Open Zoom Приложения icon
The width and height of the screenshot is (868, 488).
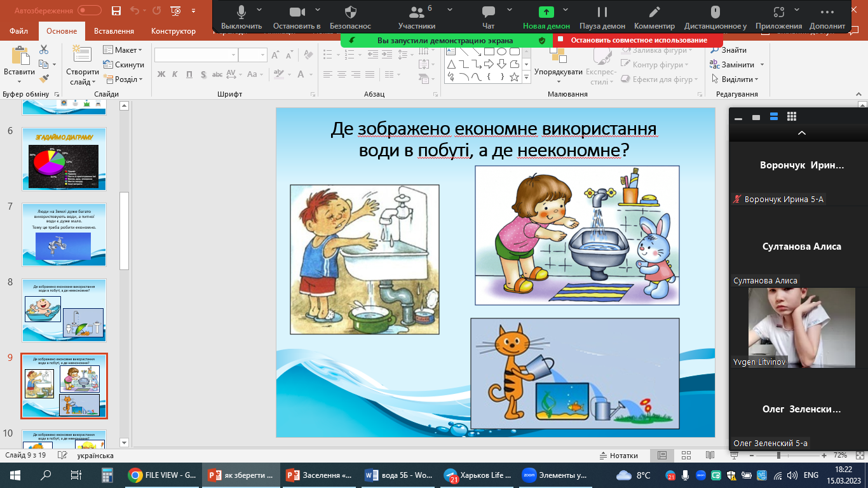[x=779, y=12]
